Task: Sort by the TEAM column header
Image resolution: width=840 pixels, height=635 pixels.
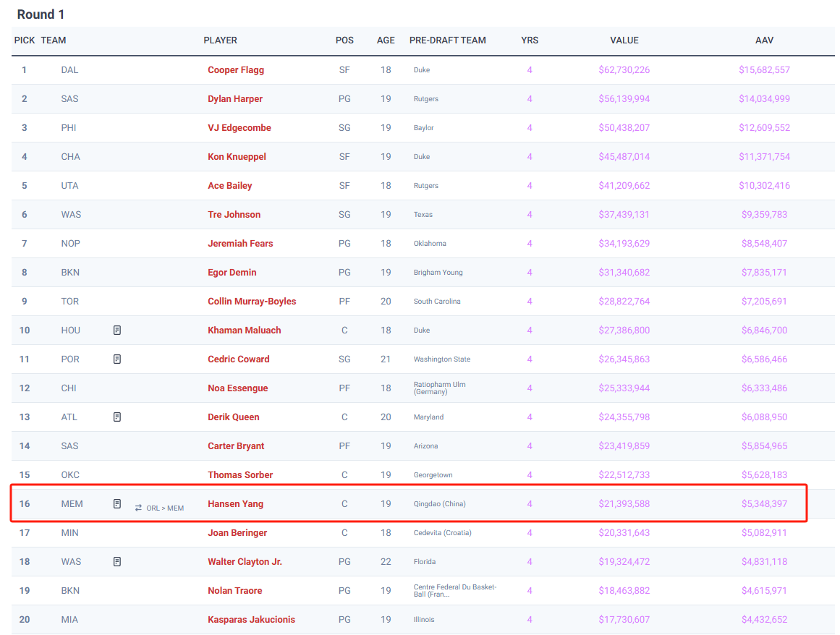Action: 54,41
